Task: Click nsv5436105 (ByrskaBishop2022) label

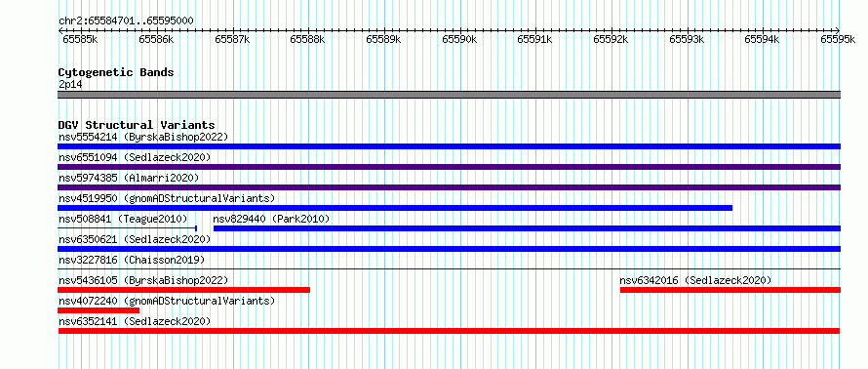Action: tap(143, 280)
